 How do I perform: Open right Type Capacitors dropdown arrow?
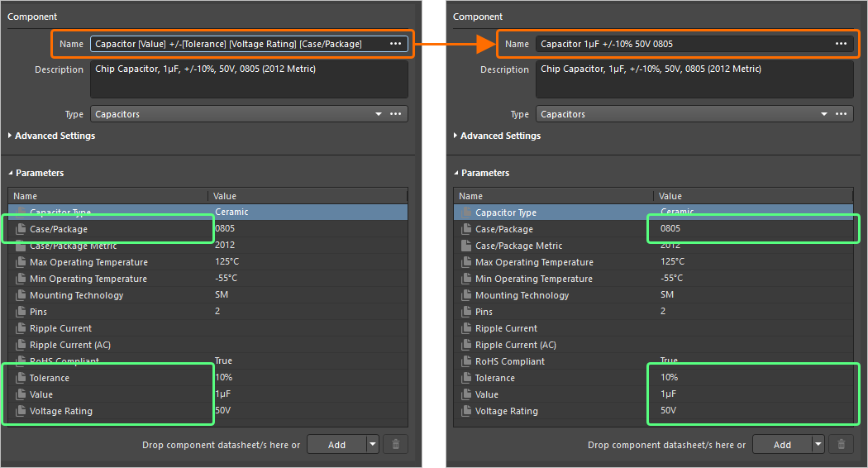pyautogui.click(x=824, y=114)
